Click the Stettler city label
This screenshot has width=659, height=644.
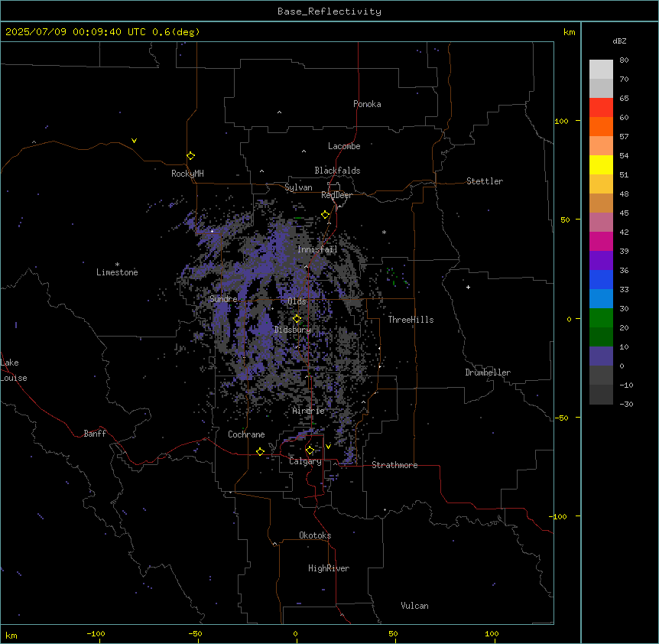click(x=485, y=181)
